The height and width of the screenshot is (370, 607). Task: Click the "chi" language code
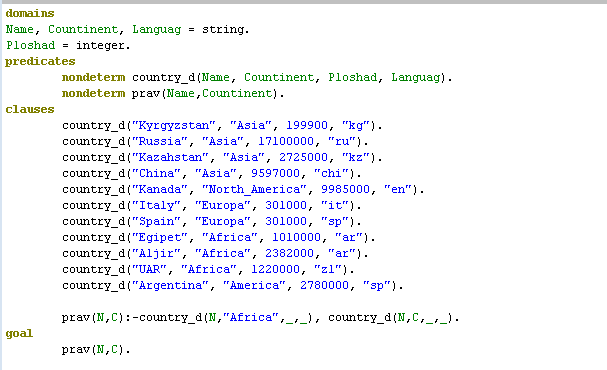pyautogui.click(x=331, y=173)
